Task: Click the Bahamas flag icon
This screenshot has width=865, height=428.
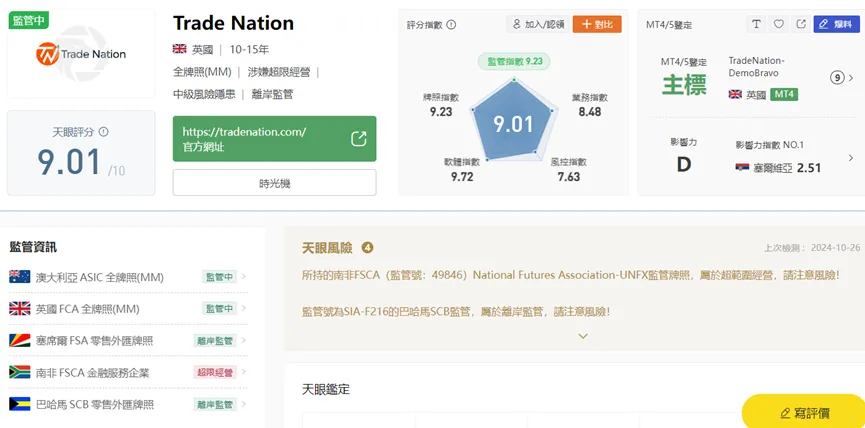Action: (x=20, y=404)
